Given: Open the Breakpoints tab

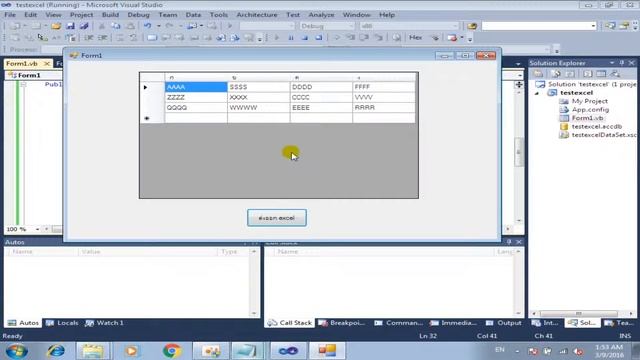Looking at the screenshot, I should tap(342, 323).
